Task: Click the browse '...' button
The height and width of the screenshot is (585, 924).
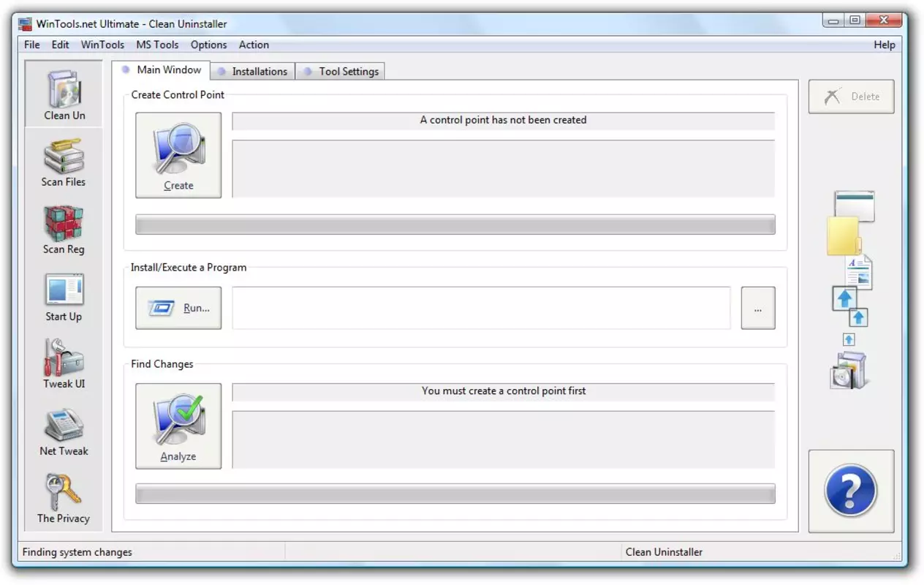Action: click(758, 308)
